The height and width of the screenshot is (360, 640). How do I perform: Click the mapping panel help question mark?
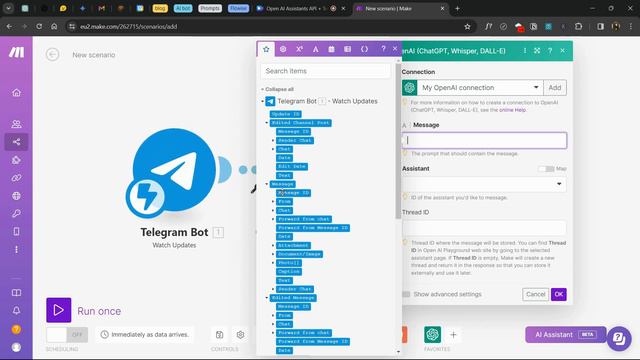pyautogui.click(x=383, y=49)
